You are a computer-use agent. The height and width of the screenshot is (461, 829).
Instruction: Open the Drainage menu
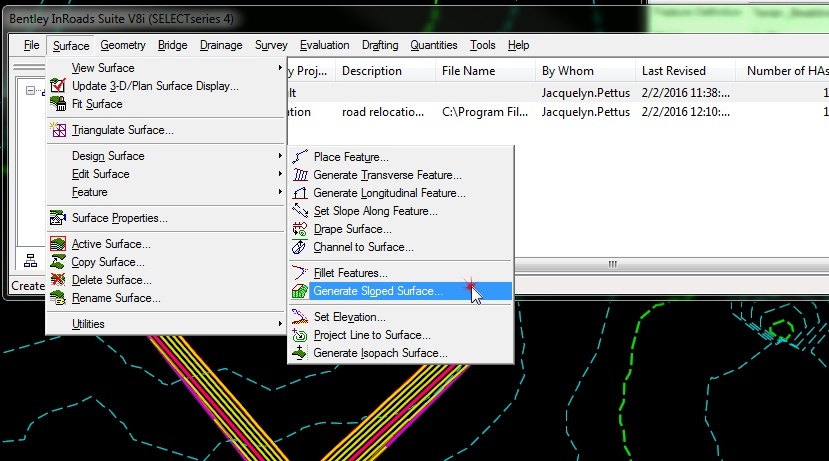coord(221,45)
